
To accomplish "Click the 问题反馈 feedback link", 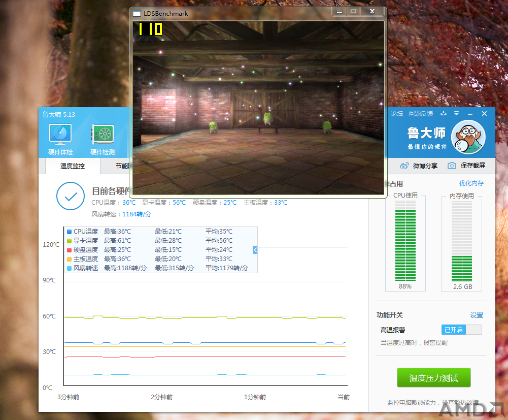I will tap(421, 114).
